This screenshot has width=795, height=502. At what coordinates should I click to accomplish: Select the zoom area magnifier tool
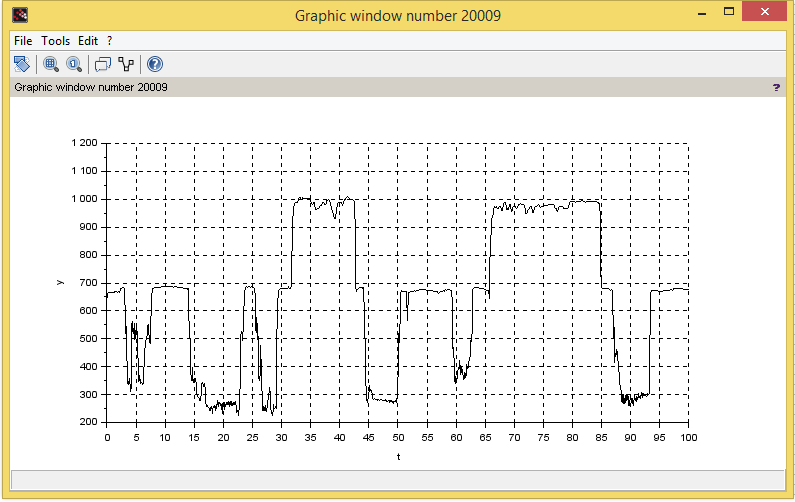pos(51,65)
